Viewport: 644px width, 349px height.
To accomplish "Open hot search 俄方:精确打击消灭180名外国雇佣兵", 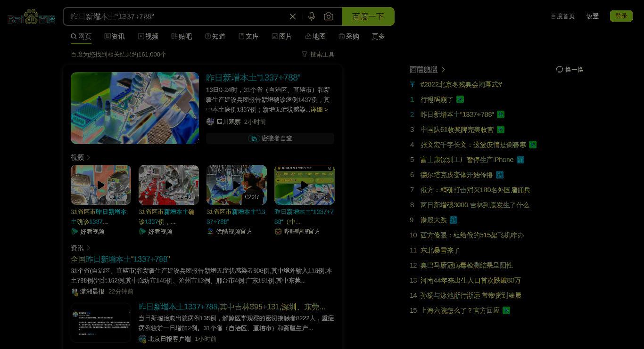I will 475,190.
